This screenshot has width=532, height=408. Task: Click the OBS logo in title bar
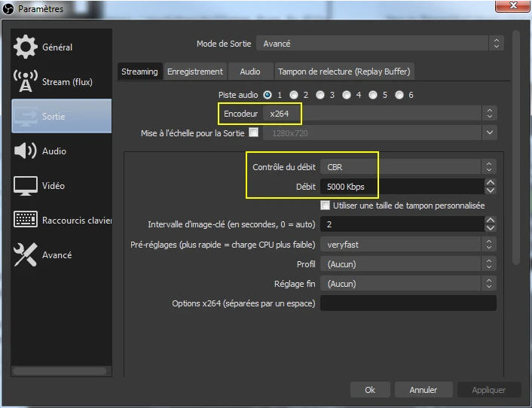point(8,9)
